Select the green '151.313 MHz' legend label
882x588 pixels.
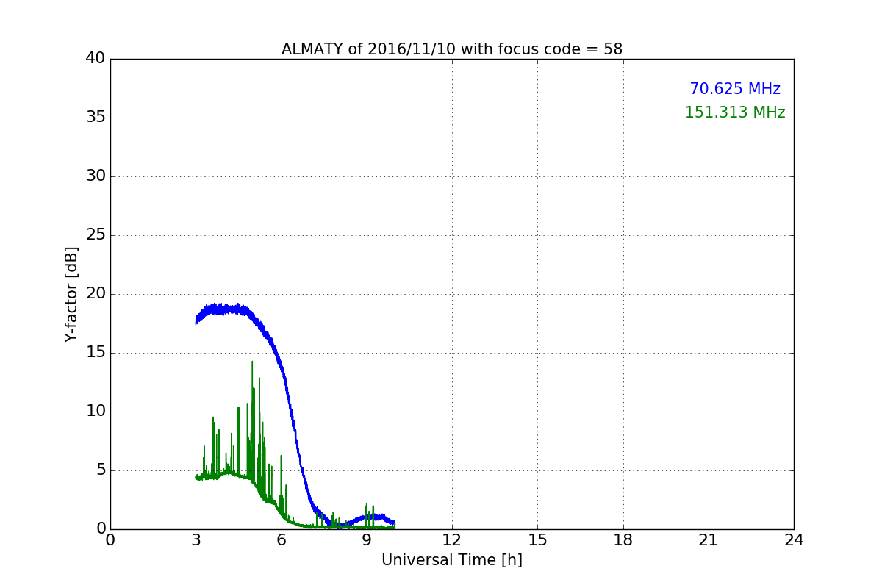(x=735, y=112)
